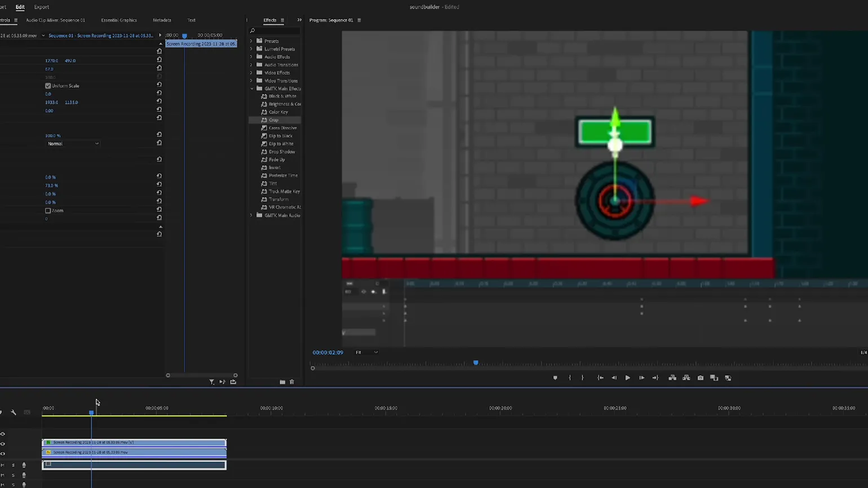Open the Export workspace tab

point(42,7)
